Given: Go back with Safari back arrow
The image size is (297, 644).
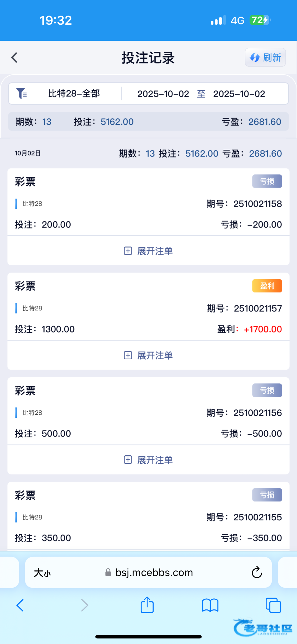Looking at the screenshot, I should 20,605.
